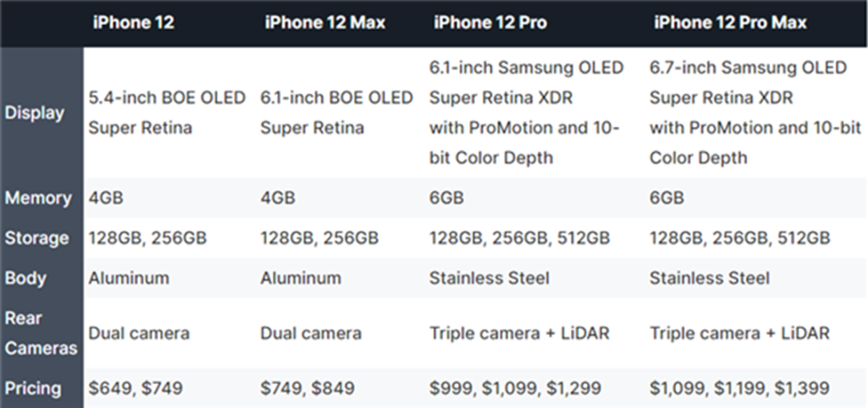868x408 pixels.
Task: Click the iPhone 12 column header
Action: (x=134, y=23)
